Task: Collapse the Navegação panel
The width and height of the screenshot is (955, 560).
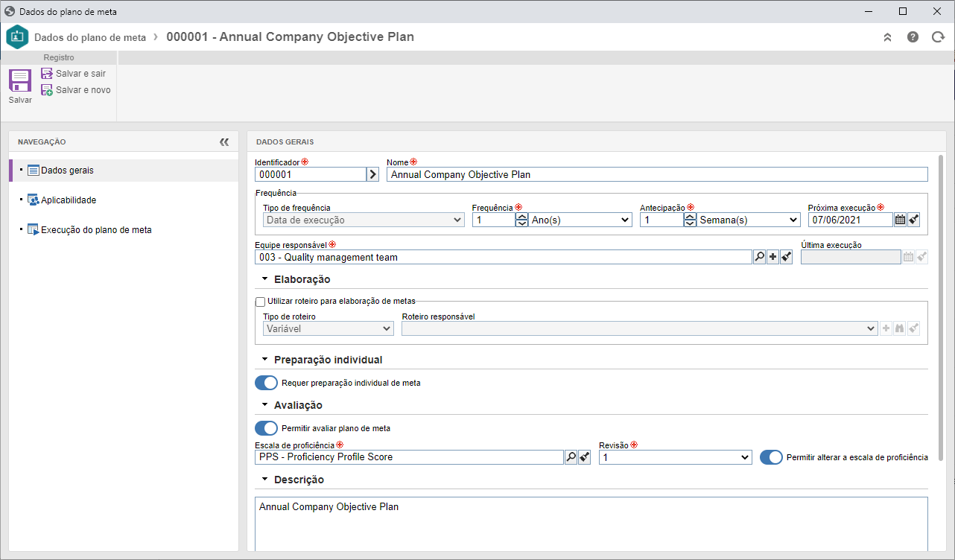Action: 224,141
